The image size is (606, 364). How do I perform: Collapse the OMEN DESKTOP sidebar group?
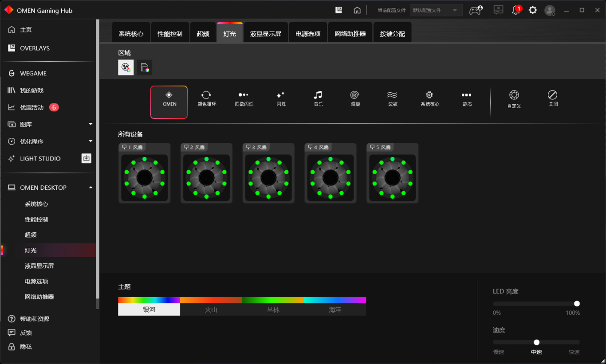tap(91, 188)
